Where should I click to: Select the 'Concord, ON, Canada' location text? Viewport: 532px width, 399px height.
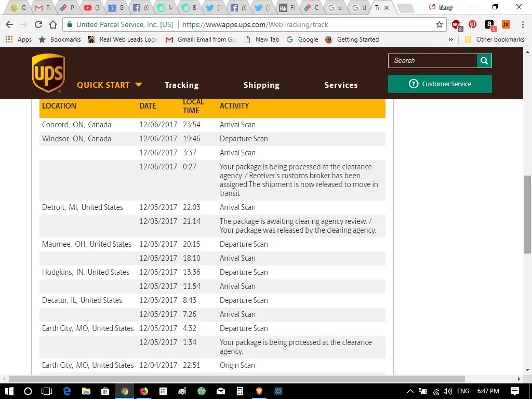[76, 125]
